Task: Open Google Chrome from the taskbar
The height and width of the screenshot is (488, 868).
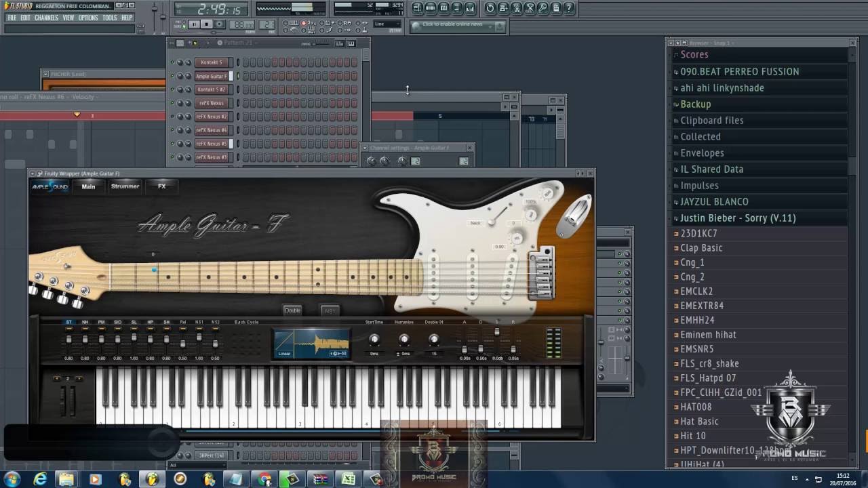Action: point(264,479)
